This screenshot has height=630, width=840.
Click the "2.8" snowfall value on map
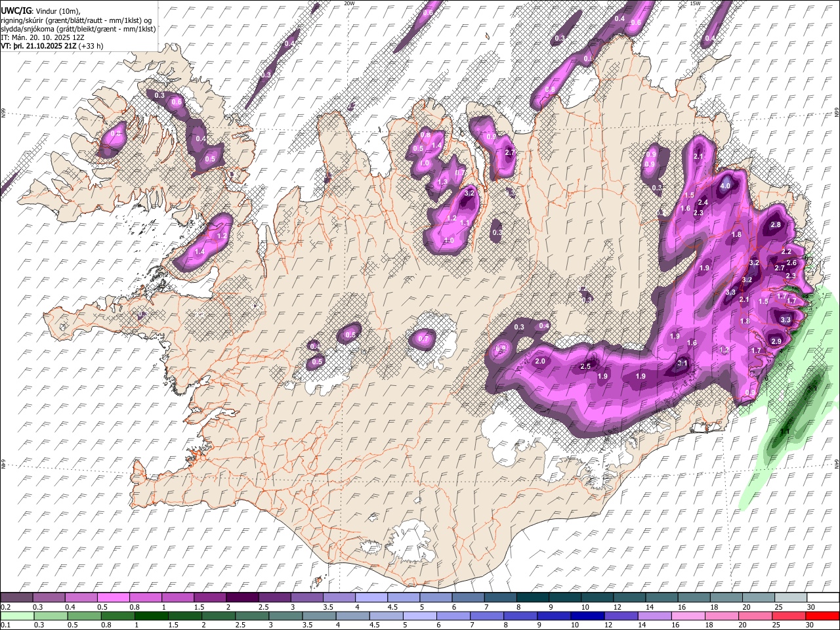pyautogui.click(x=776, y=224)
